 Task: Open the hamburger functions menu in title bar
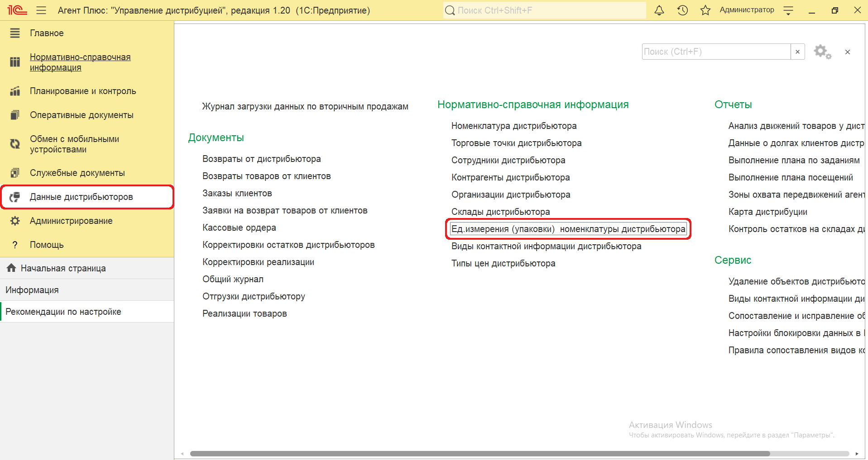coord(41,10)
